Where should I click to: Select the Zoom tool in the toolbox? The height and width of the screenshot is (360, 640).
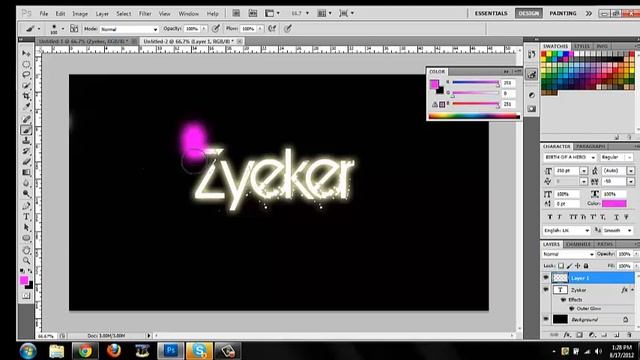click(x=26, y=261)
